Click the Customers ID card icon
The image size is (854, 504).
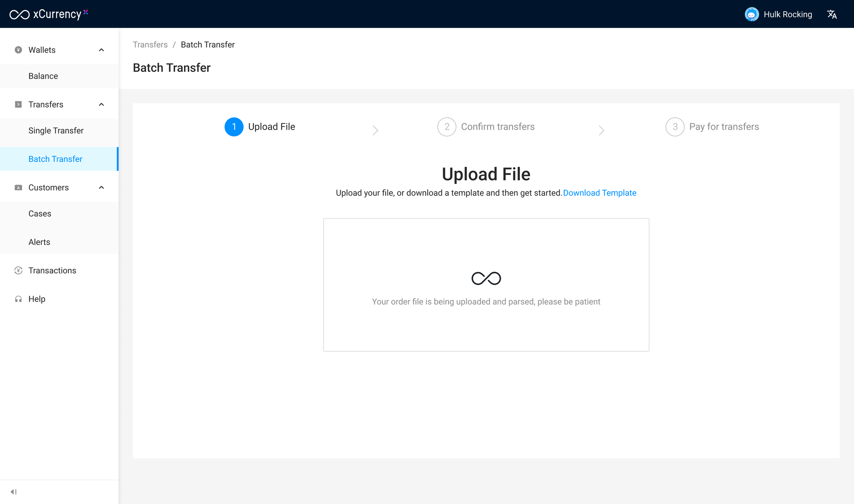point(18,188)
